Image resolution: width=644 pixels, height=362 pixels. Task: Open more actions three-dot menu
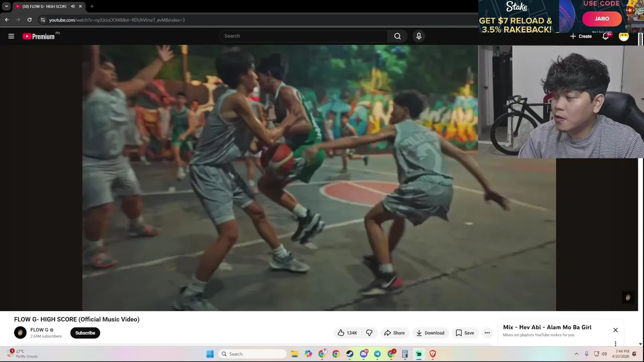point(487,333)
